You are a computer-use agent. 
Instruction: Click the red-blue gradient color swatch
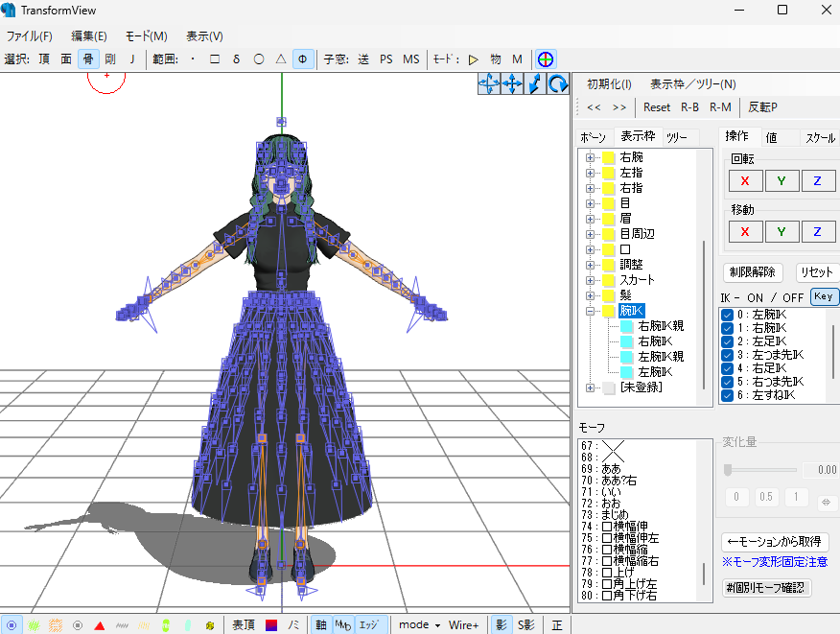click(x=271, y=625)
